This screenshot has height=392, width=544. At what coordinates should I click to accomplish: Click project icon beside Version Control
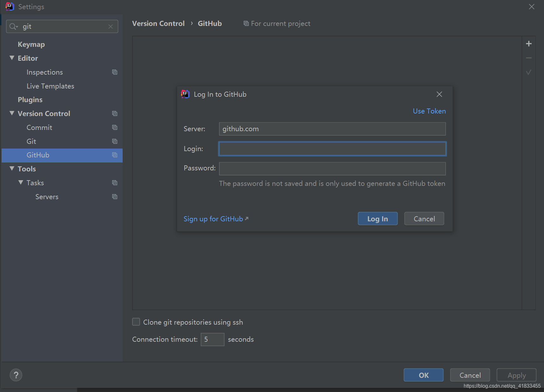pos(115,113)
